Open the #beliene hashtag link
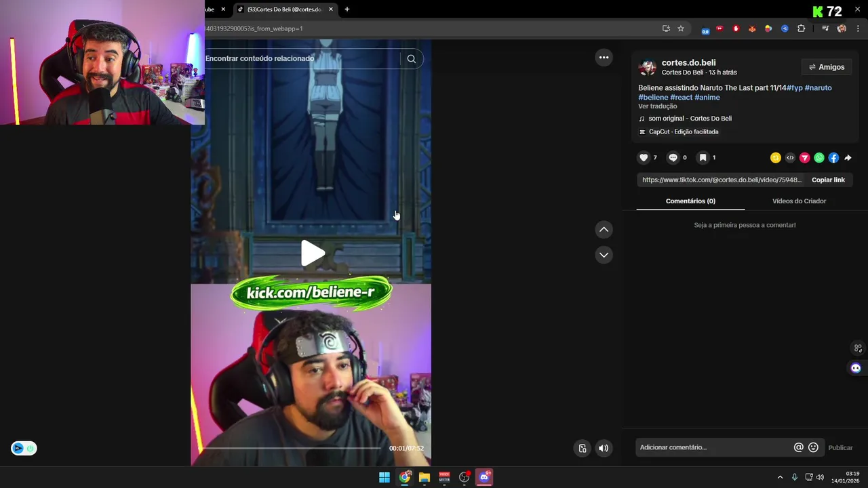 pyautogui.click(x=653, y=98)
